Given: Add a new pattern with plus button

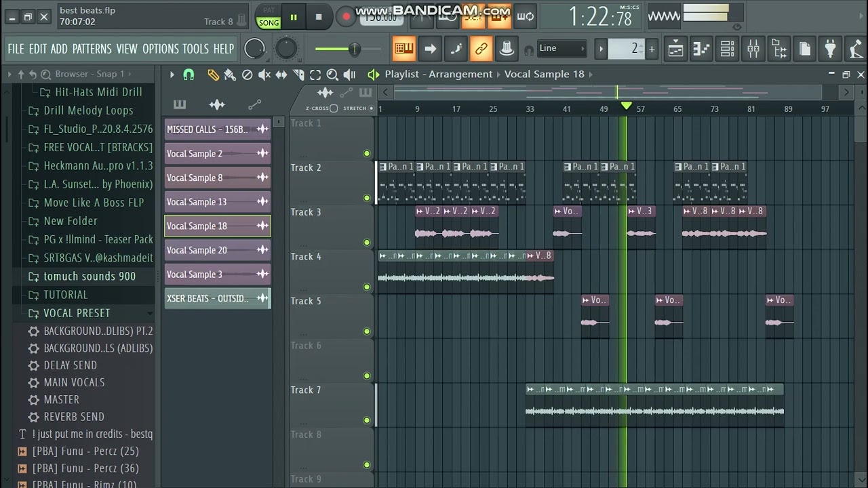Looking at the screenshot, I should pyautogui.click(x=652, y=48).
